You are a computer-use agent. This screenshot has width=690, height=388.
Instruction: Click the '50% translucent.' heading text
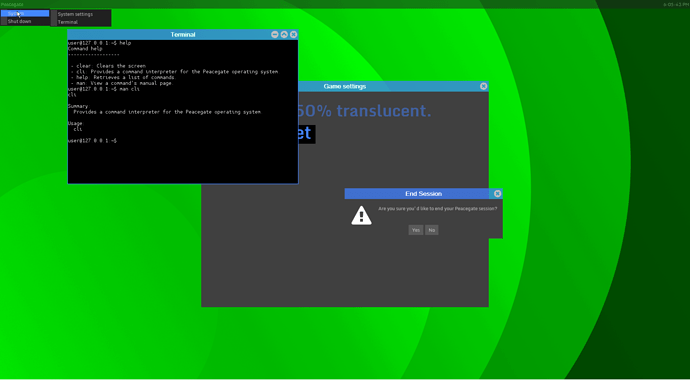pyautogui.click(x=365, y=111)
